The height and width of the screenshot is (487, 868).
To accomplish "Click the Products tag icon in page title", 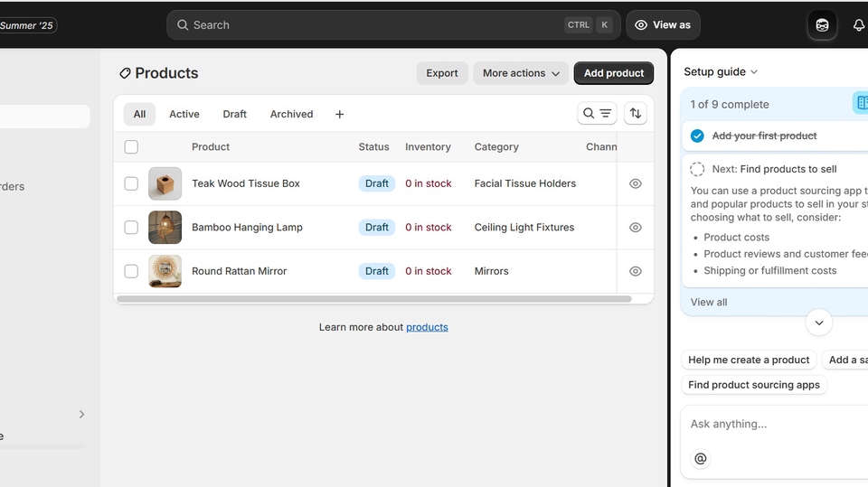I will click(x=125, y=73).
